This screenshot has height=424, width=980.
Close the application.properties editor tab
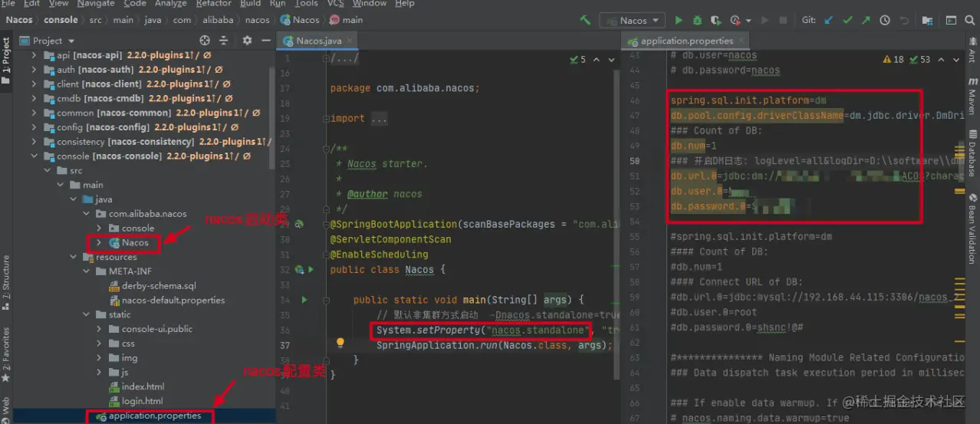tap(742, 41)
